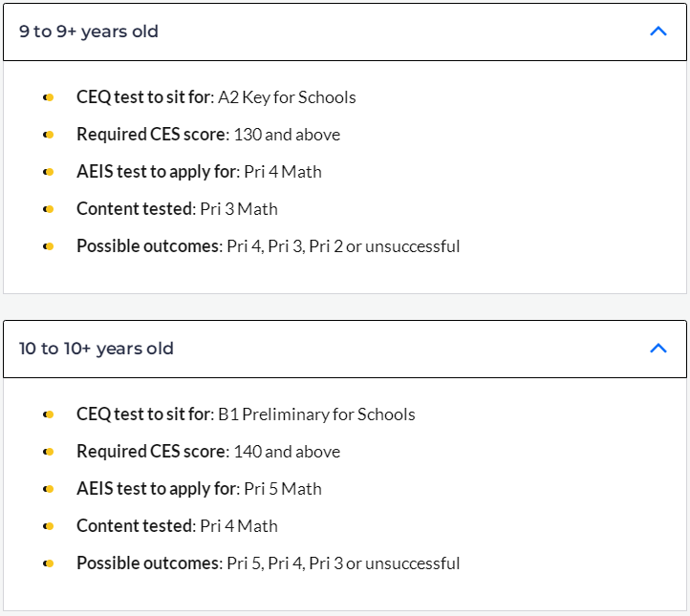Click 'AEIS test to apply for: Pri 4 Math'
This screenshot has height=616, width=690.
[x=199, y=172]
